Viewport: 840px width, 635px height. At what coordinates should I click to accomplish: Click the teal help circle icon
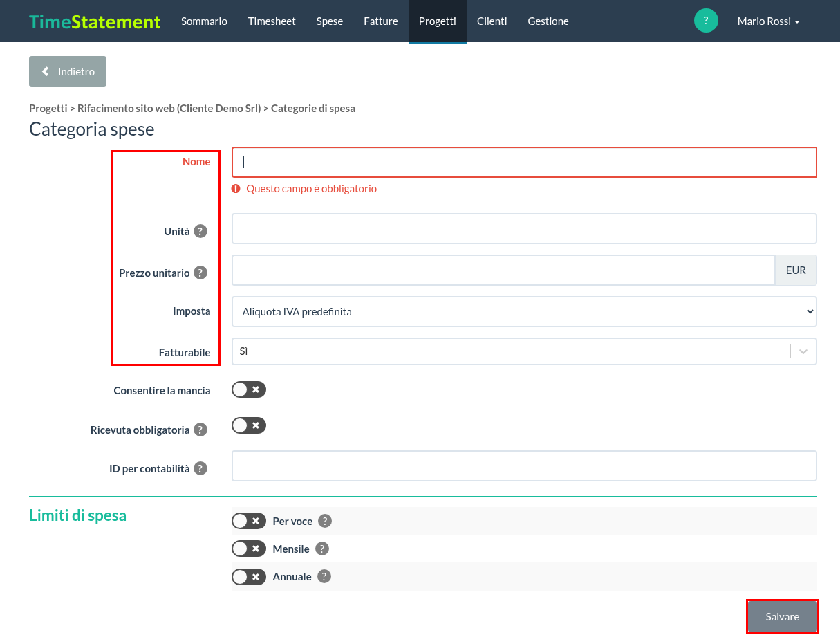click(x=706, y=21)
